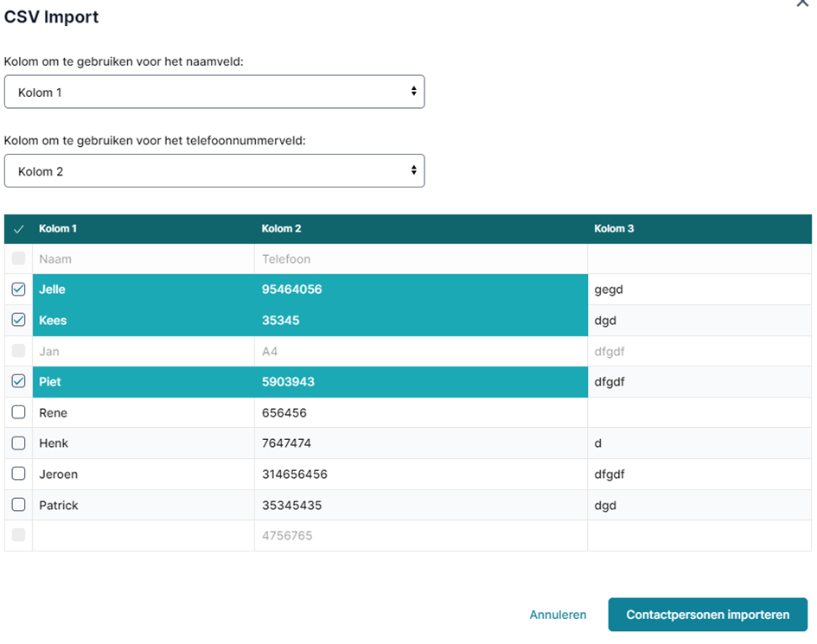Open the name field column dropdown
The height and width of the screenshot is (644, 817).
click(214, 92)
